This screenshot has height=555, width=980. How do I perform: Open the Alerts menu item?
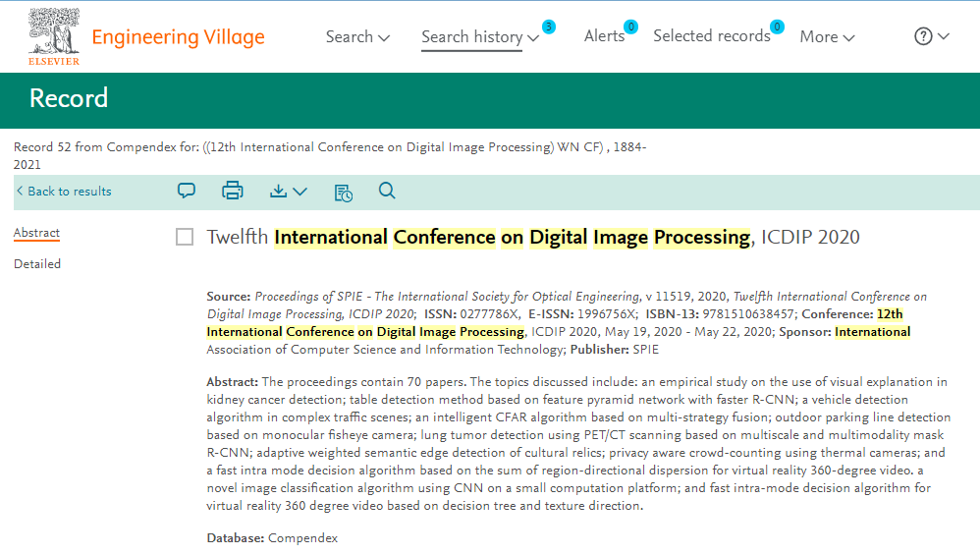604,36
